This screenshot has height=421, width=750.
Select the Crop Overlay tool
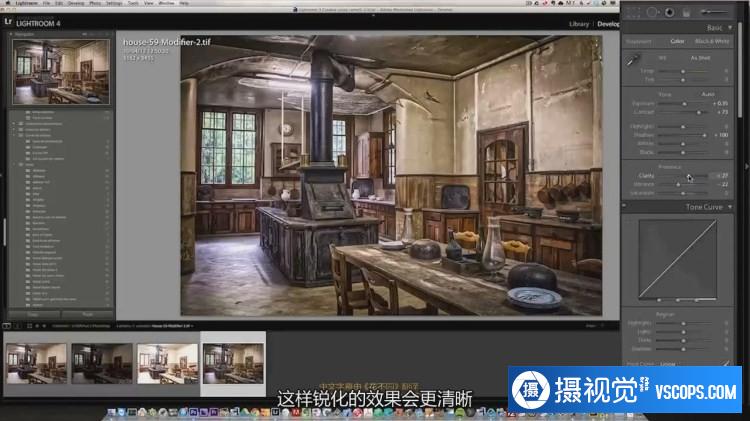coord(633,13)
